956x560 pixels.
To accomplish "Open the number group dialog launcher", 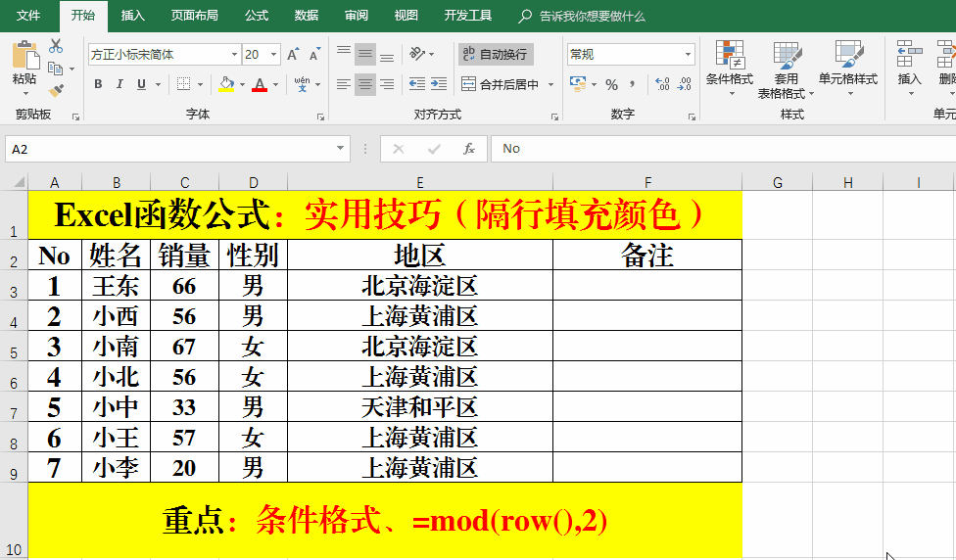I will [692, 117].
